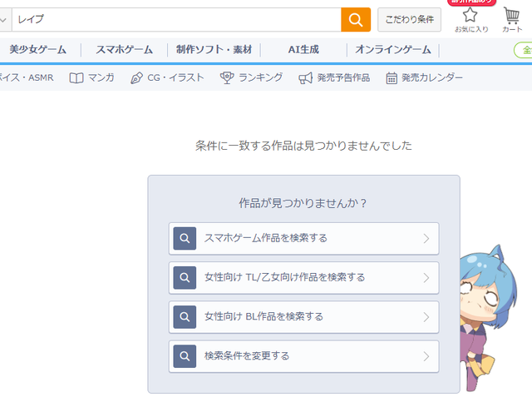The height and width of the screenshot is (397, 532).
Task: Click chevron on 検索条件を変更する row
Action: [426, 356]
